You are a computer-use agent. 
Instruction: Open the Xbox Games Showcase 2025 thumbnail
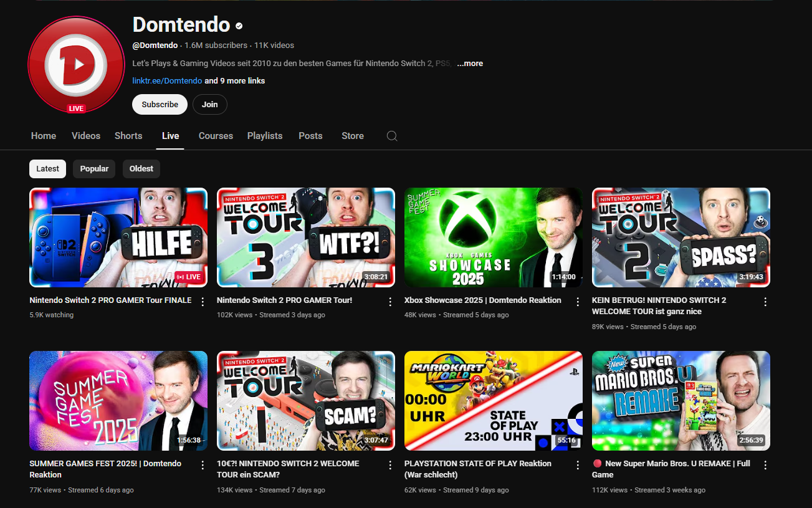494,237
